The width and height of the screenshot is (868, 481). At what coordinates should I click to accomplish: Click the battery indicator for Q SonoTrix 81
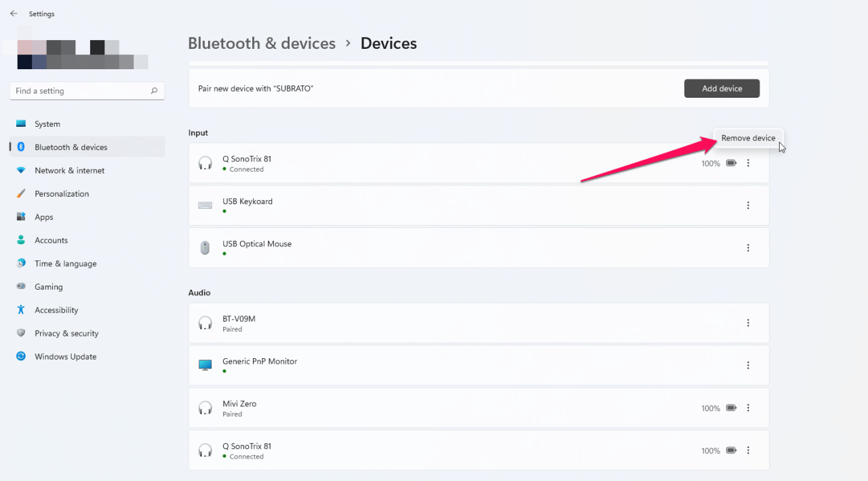point(731,163)
